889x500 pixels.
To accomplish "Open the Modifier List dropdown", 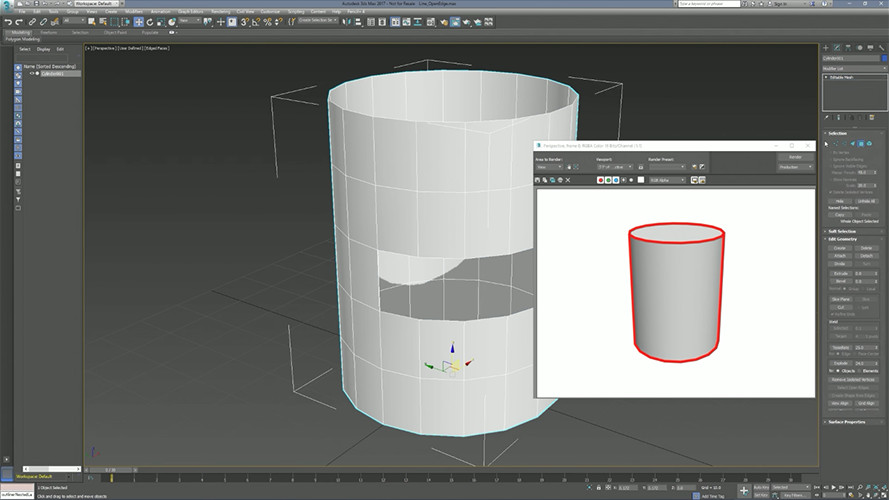I will click(854, 68).
